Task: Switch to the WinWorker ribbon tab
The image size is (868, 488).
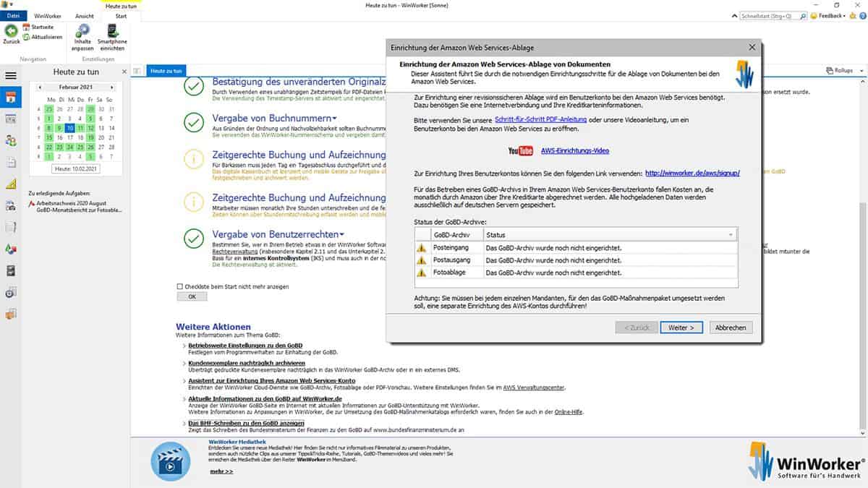Action: [x=48, y=15]
